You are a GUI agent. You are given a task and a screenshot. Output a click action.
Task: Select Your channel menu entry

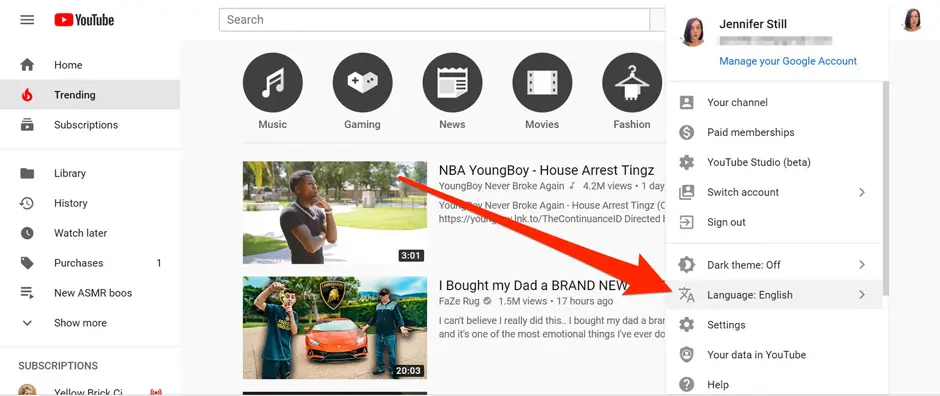pyautogui.click(x=774, y=102)
